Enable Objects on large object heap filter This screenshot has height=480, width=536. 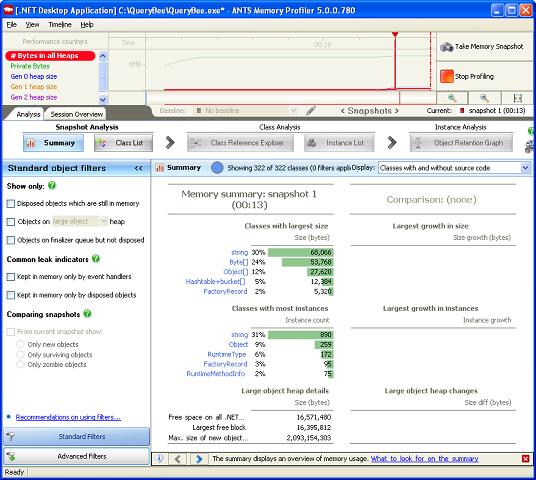click(11, 222)
